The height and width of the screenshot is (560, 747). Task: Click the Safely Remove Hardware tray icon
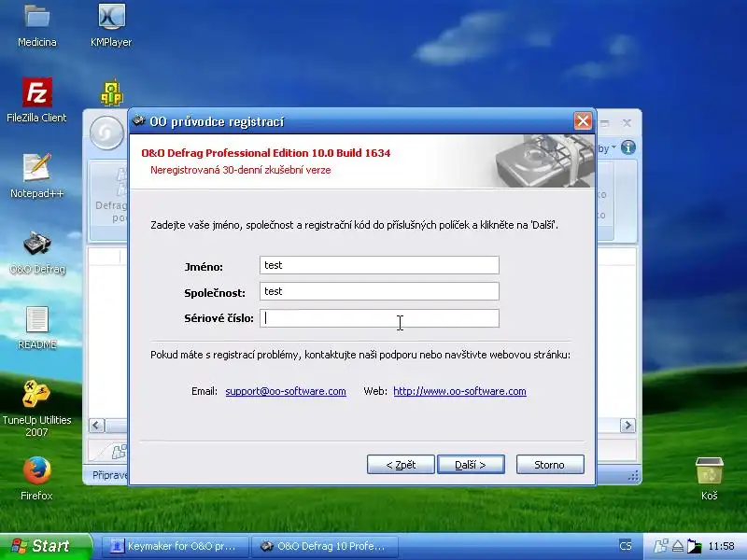point(678,547)
